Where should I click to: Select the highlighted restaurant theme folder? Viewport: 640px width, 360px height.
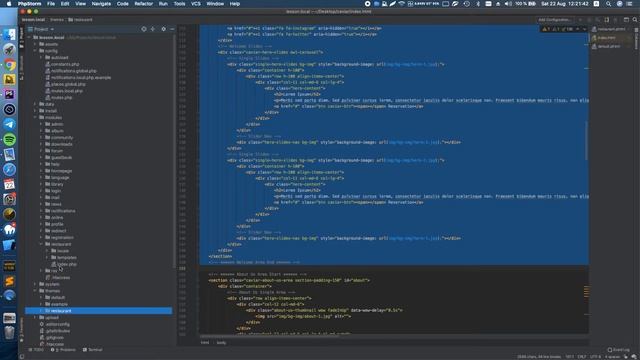tap(98, 311)
